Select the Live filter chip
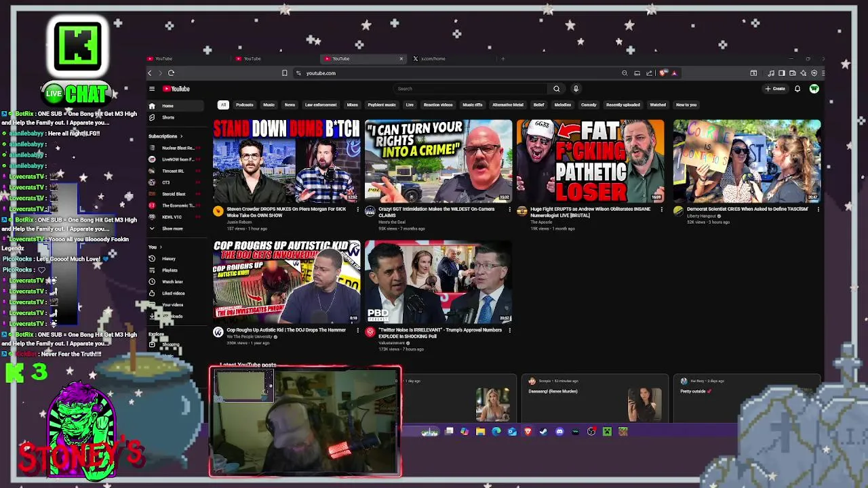 [410, 105]
